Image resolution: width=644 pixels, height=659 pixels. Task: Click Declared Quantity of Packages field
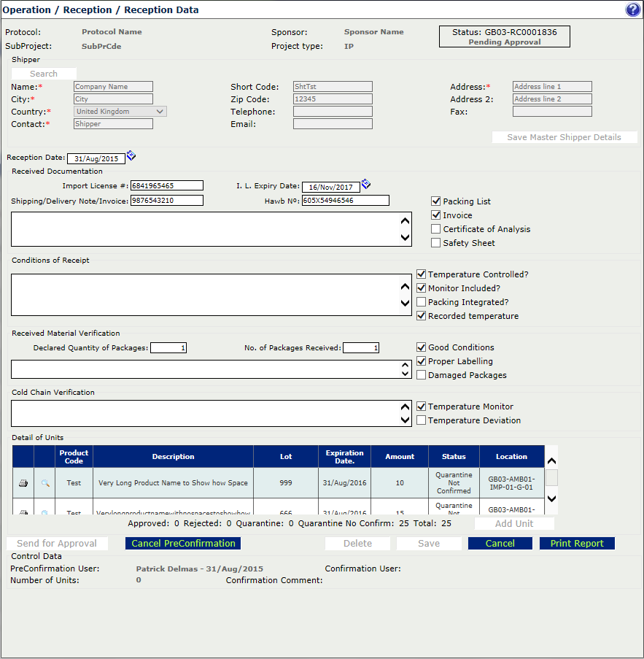[x=168, y=348]
